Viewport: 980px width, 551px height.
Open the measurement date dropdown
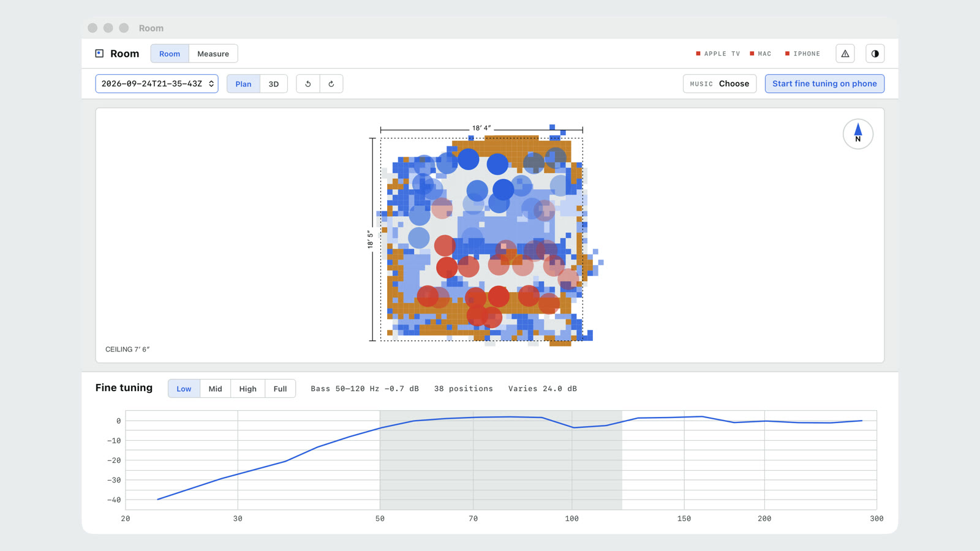157,84
